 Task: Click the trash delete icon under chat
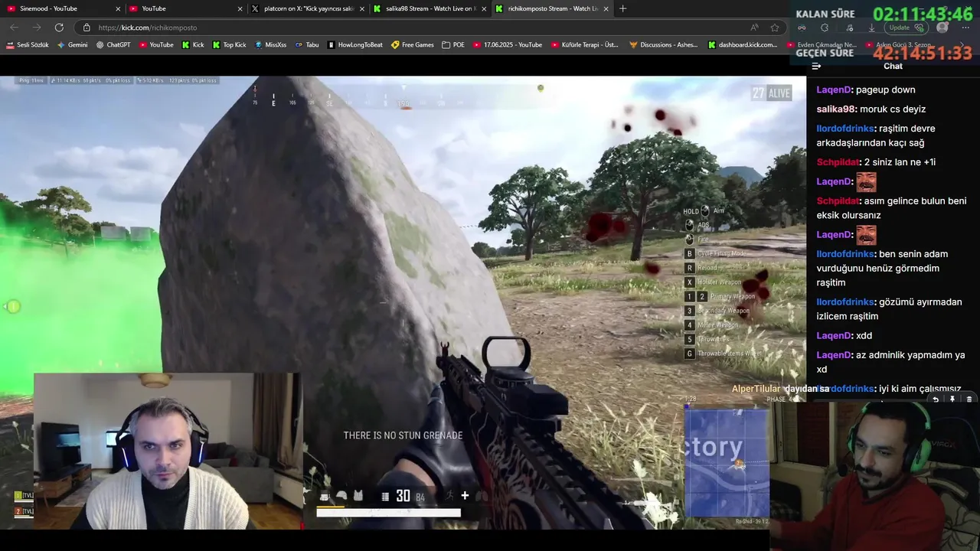click(969, 399)
